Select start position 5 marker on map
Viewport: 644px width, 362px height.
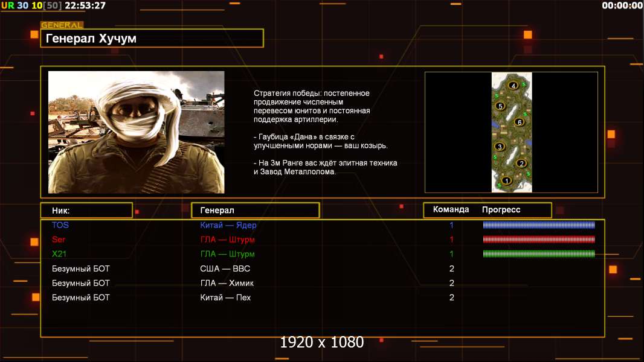pyautogui.click(x=500, y=106)
